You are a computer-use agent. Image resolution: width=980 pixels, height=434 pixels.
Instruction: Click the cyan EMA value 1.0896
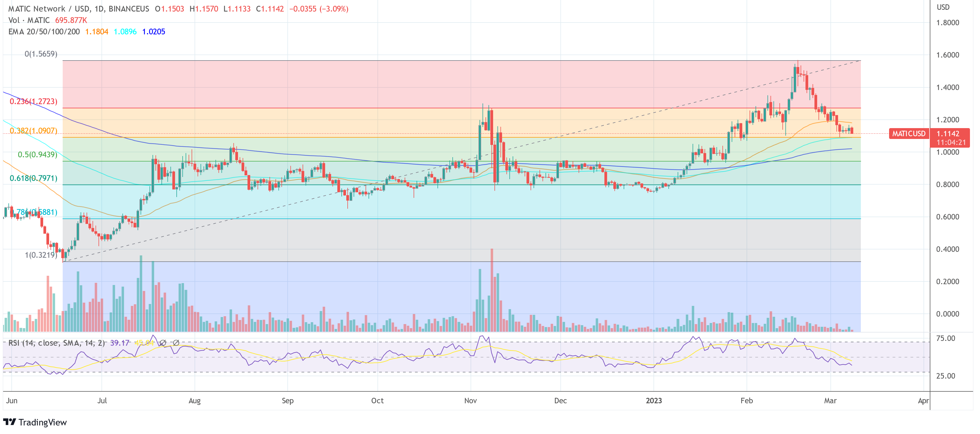pyautogui.click(x=125, y=31)
